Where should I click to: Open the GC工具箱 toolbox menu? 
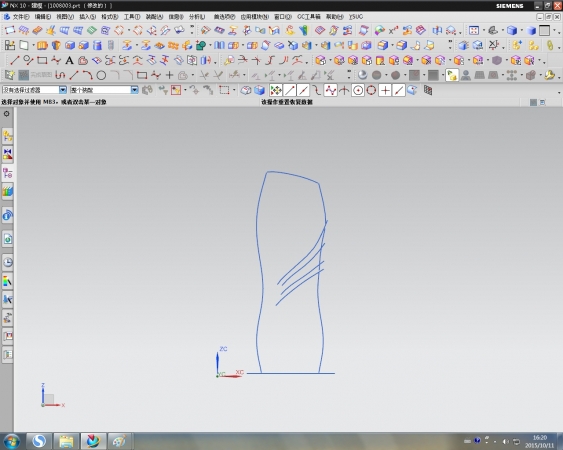[309, 17]
